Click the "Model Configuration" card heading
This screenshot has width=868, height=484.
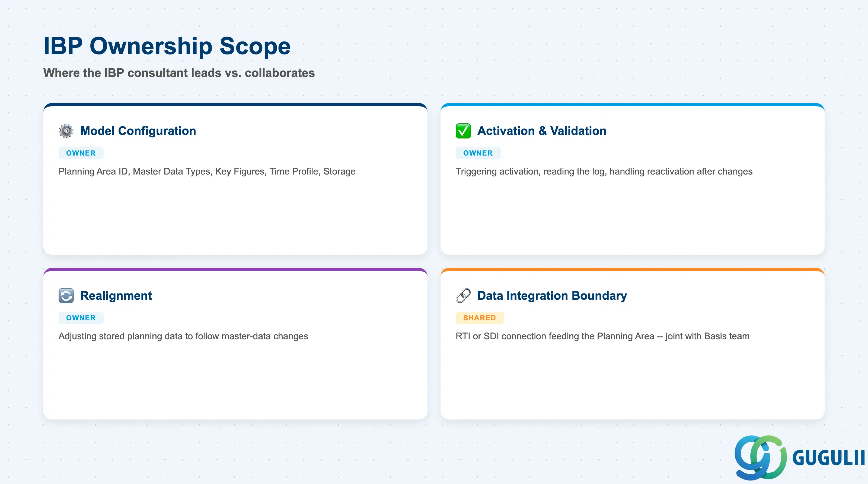click(138, 131)
